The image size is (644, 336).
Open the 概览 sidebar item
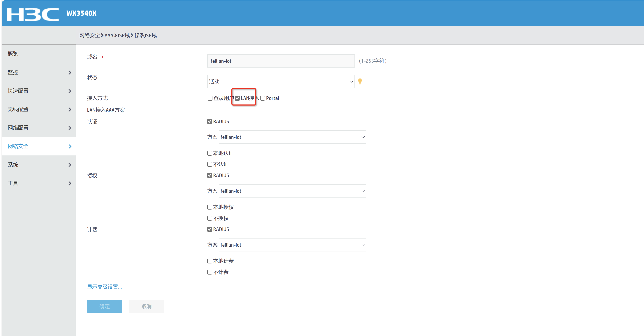(39, 54)
